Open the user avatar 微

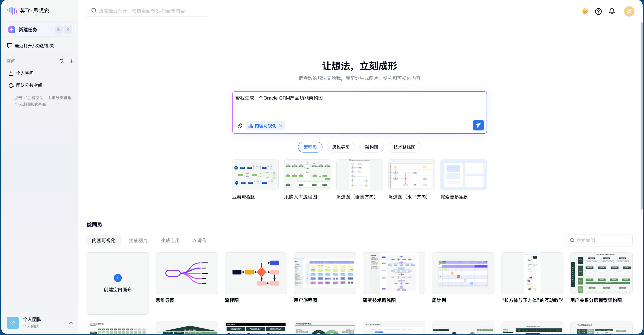pyautogui.click(x=629, y=11)
